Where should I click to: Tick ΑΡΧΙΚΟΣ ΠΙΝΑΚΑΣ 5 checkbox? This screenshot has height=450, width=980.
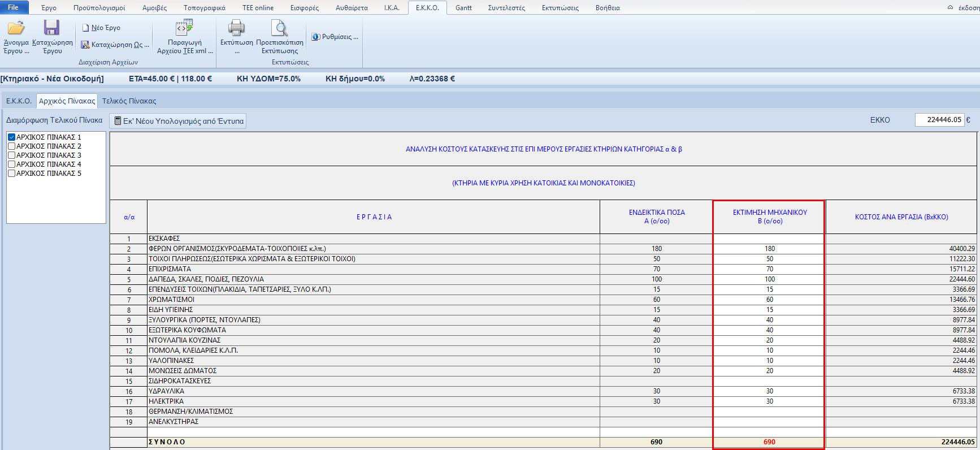point(11,174)
